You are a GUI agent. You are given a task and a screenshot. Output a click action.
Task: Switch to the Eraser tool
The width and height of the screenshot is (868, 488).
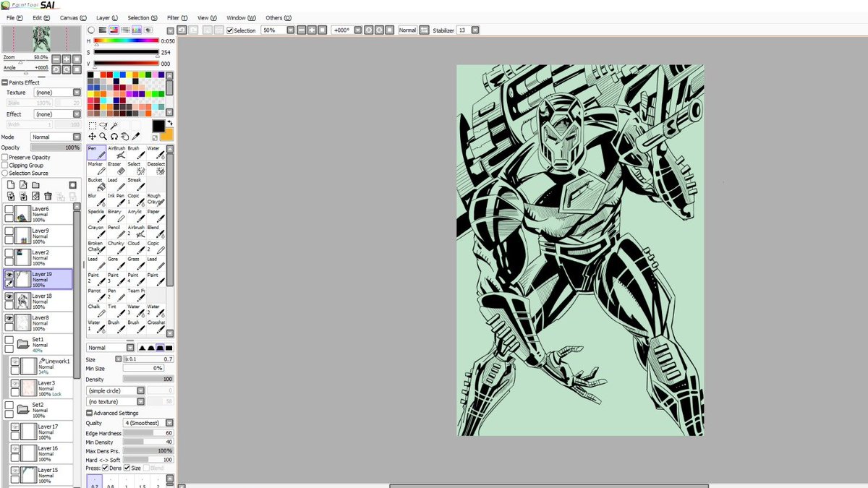tap(116, 167)
